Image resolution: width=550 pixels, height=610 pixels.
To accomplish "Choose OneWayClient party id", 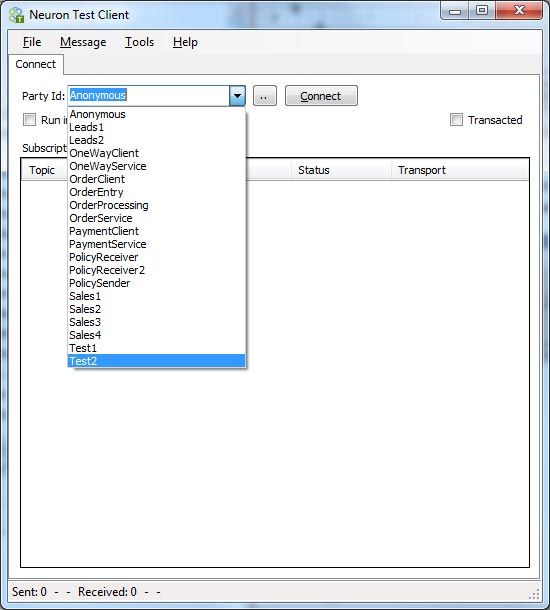I will click(x=156, y=153).
